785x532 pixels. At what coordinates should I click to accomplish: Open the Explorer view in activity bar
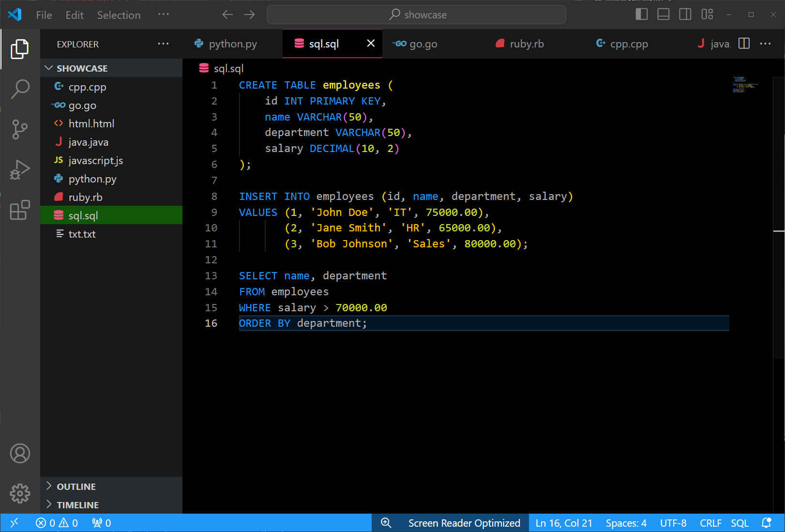20,49
